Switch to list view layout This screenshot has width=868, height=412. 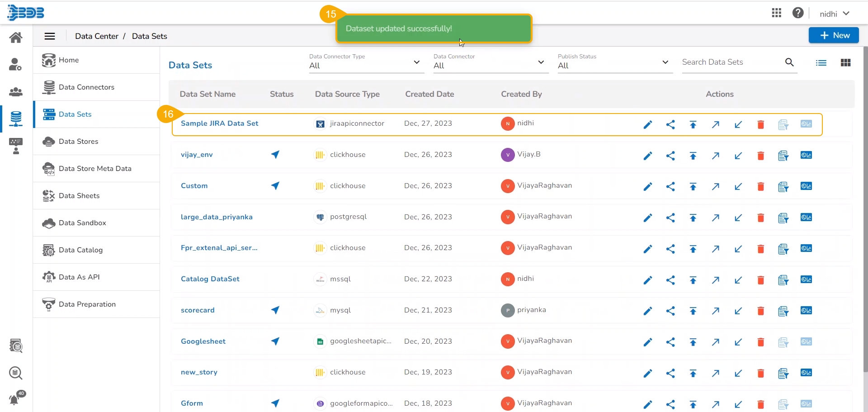click(821, 63)
